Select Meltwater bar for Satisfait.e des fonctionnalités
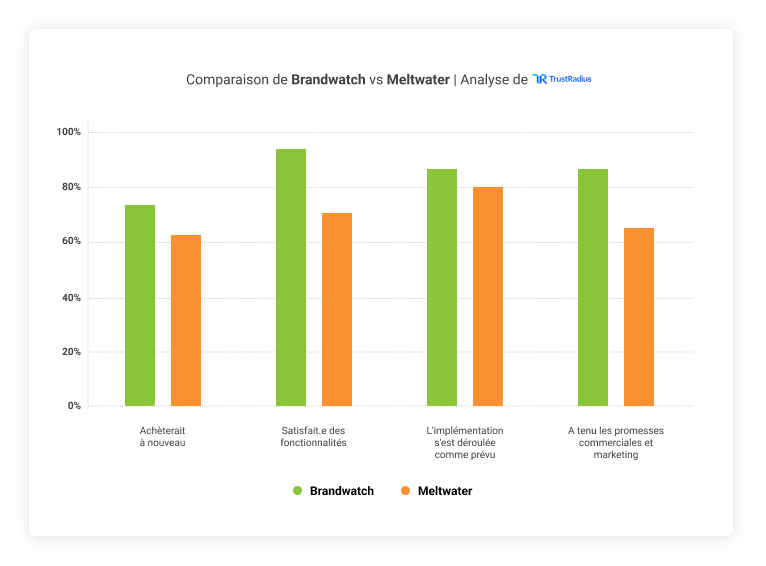The height and width of the screenshot is (566, 766). (x=337, y=309)
